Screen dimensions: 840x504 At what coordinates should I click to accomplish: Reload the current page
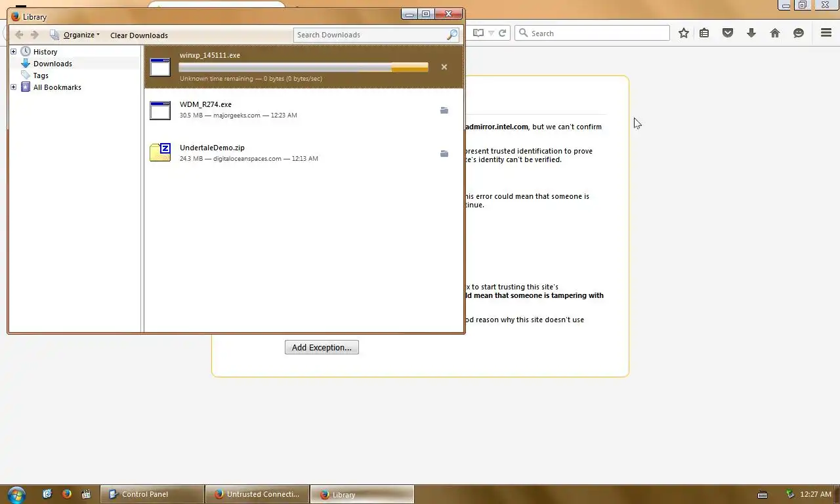pyautogui.click(x=502, y=33)
